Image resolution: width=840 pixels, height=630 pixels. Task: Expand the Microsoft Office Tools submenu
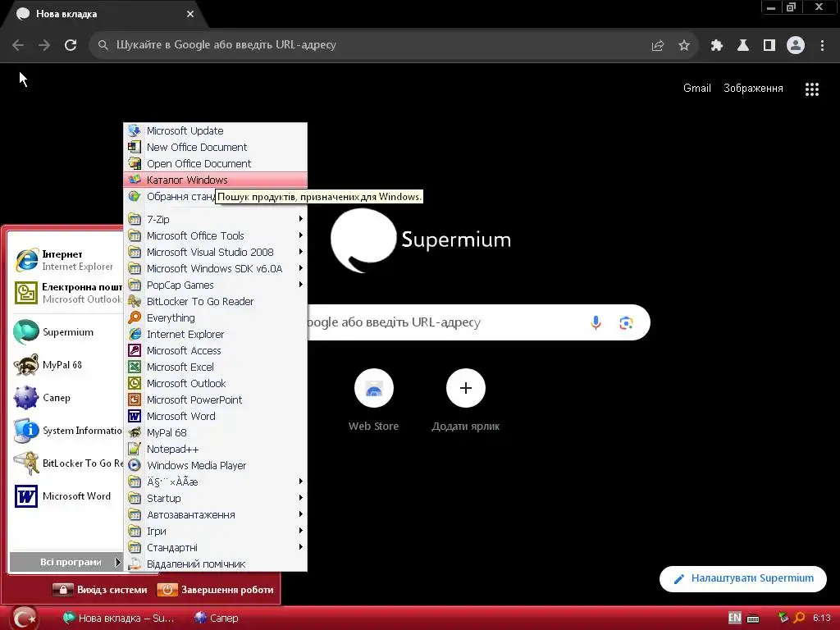216,235
